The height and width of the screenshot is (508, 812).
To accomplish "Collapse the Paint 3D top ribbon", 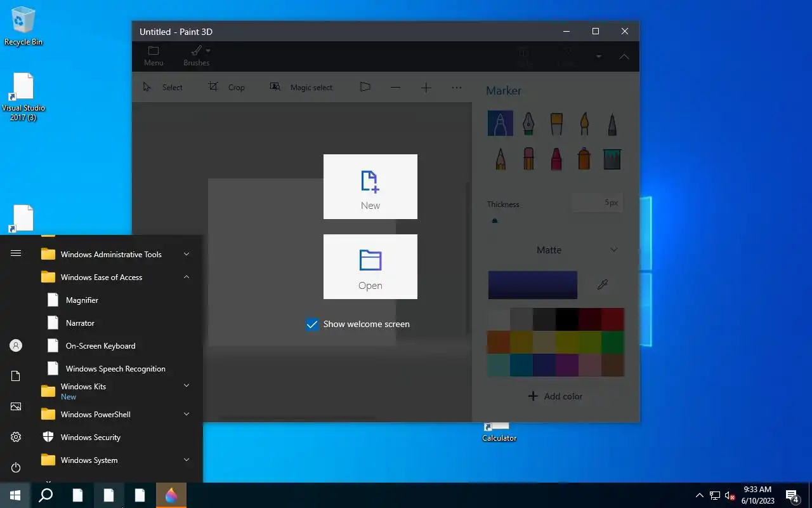I will [x=624, y=57].
